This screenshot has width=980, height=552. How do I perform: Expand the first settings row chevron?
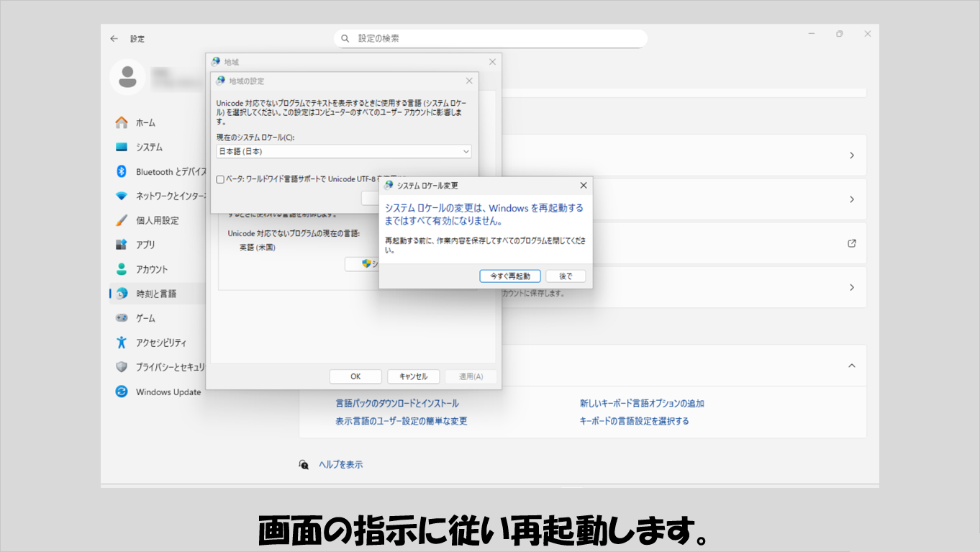pos(851,155)
